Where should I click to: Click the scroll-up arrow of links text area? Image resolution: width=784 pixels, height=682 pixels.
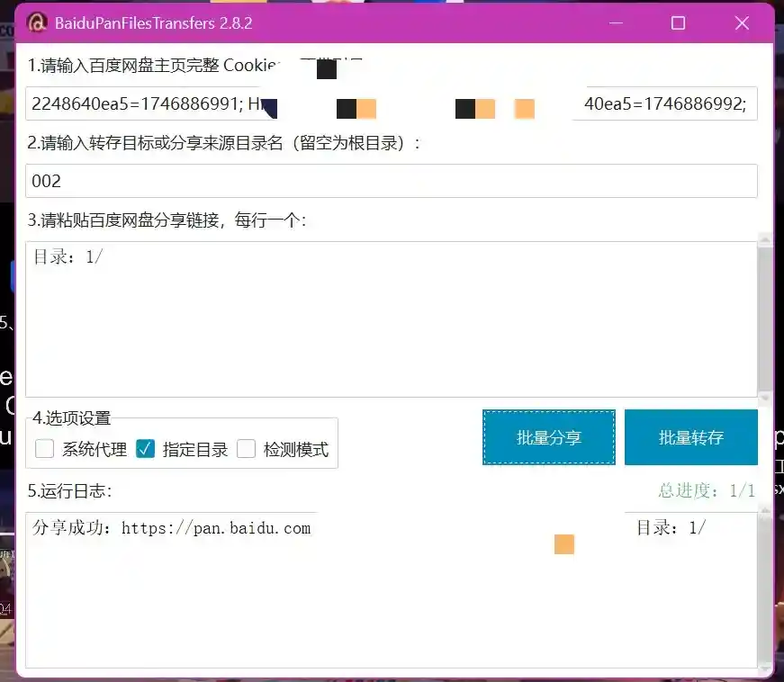(765, 239)
